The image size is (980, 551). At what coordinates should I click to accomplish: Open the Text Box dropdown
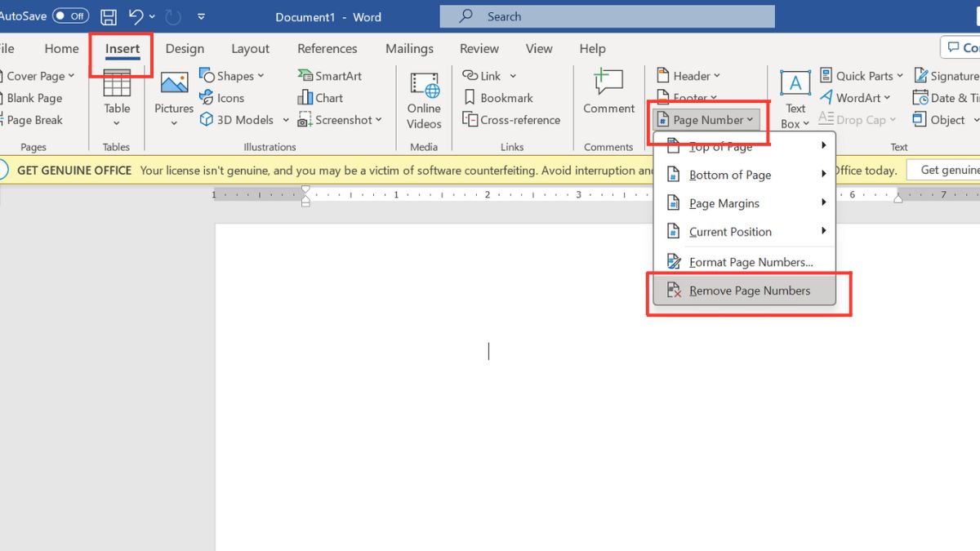tap(795, 100)
